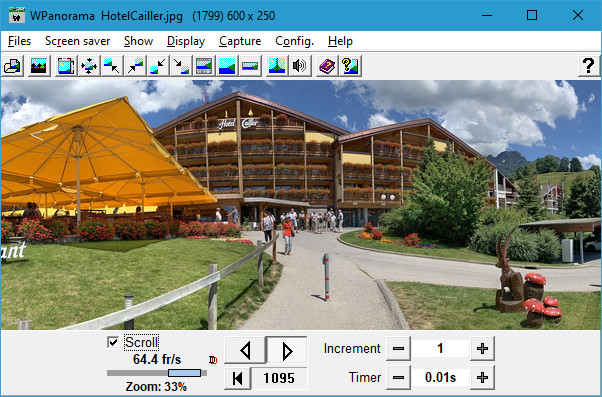
Task: Decrease Increment with minus button
Action: (398, 349)
